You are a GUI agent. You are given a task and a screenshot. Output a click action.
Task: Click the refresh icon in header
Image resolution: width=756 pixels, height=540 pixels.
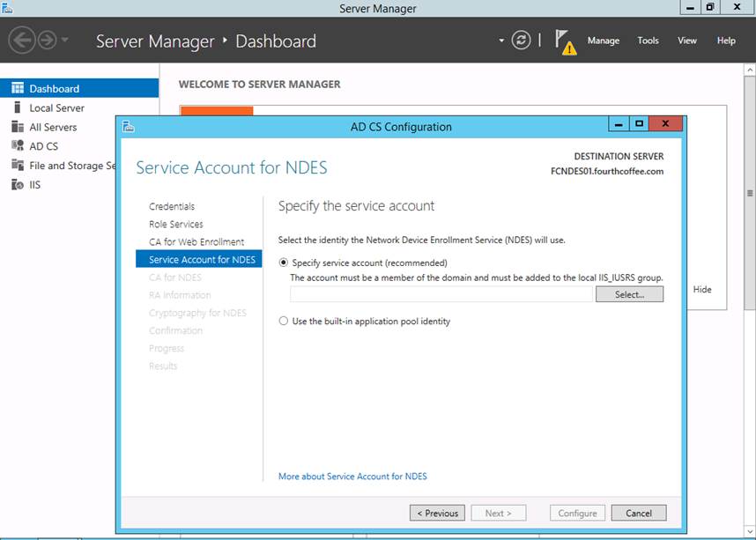click(x=522, y=41)
